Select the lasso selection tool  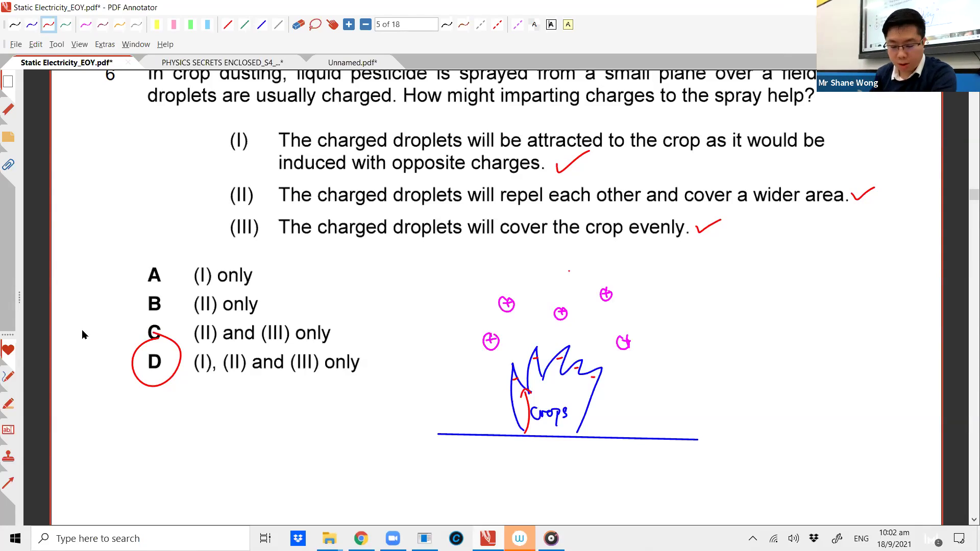(x=315, y=24)
